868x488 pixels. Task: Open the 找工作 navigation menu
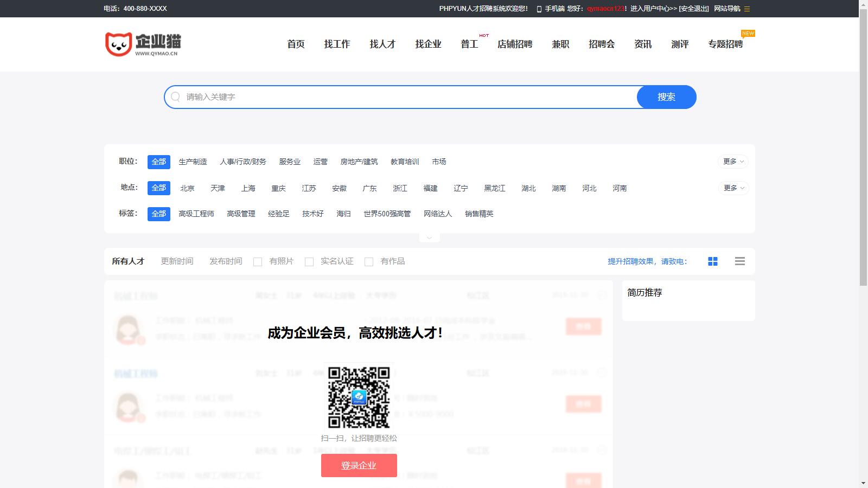click(x=337, y=44)
